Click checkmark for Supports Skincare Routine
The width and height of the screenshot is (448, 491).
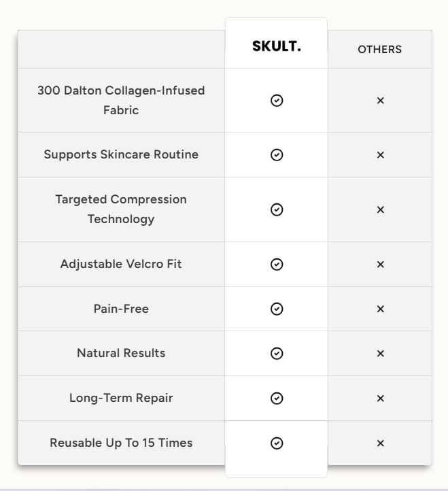point(277,154)
